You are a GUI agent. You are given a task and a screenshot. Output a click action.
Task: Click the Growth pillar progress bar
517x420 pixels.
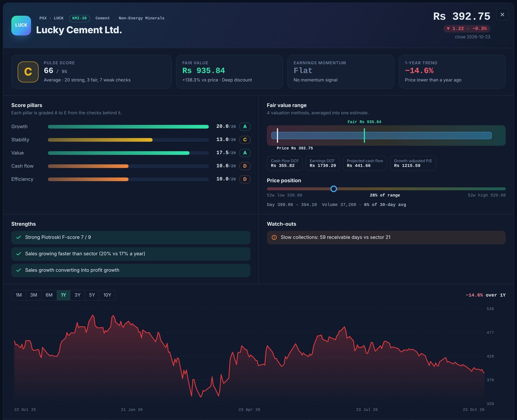tap(128, 127)
